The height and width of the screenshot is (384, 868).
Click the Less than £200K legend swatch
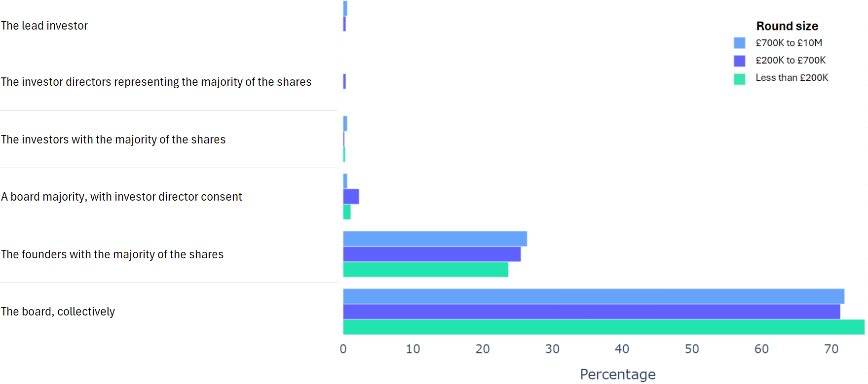739,78
